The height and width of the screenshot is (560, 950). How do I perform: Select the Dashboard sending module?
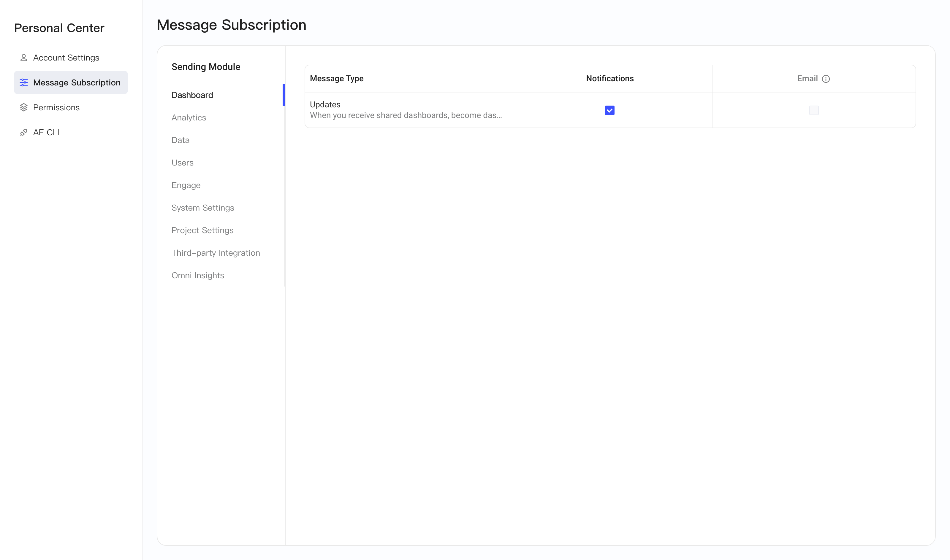point(192,95)
